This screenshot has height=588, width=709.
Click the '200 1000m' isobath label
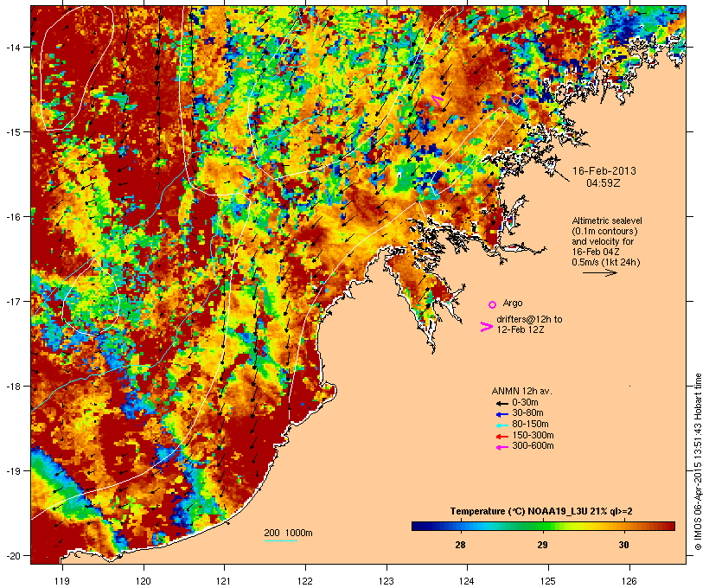click(288, 533)
